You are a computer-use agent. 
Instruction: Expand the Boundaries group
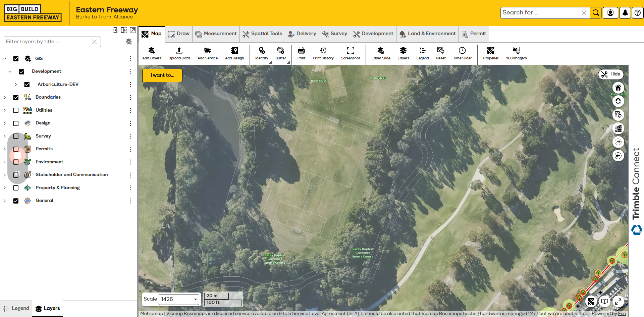5,97
